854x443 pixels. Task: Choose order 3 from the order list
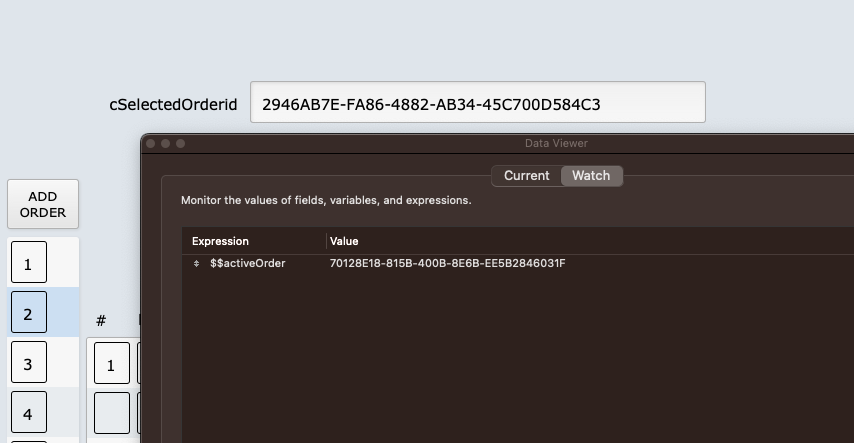[x=29, y=363]
